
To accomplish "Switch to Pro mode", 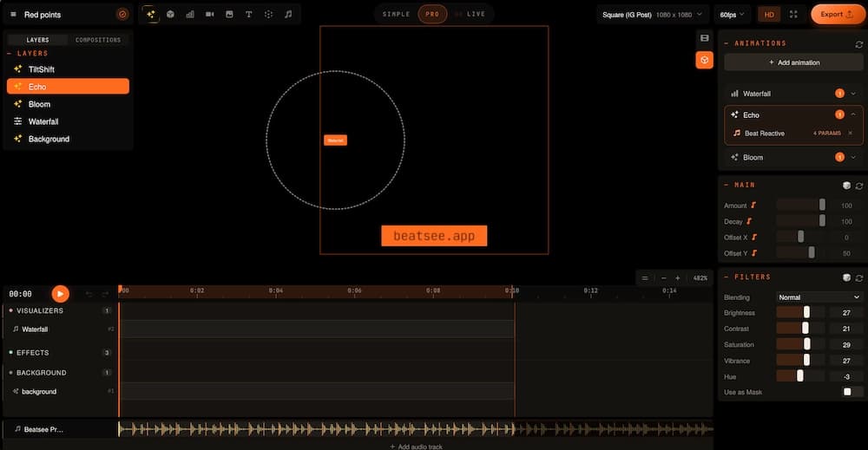I will pyautogui.click(x=432, y=15).
